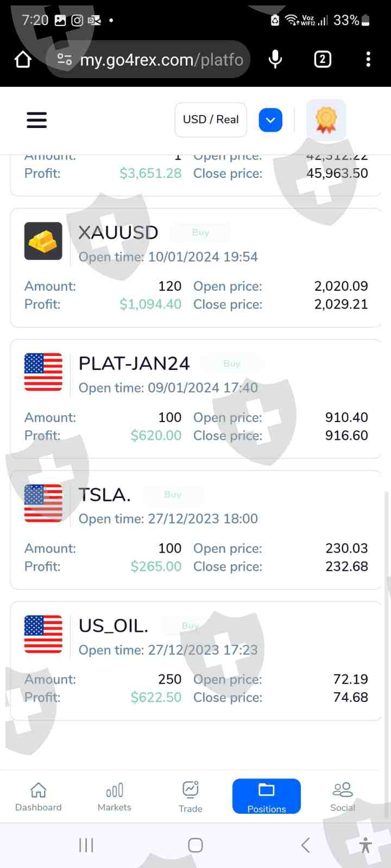The width and height of the screenshot is (391, 868).
Task: Select the Positions tab
Action: (266, 796)
